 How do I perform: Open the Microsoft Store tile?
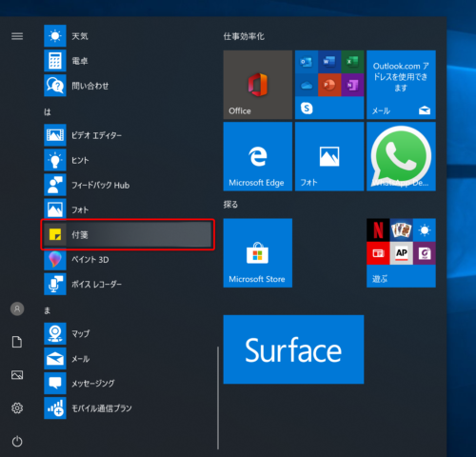(x=258, y=253)
